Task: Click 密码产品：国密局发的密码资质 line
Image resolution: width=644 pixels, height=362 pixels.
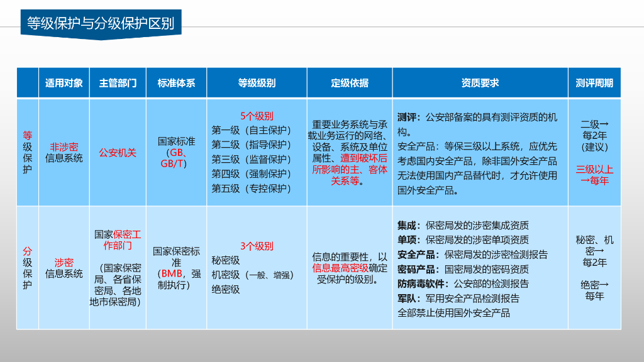Action: click(x=463, y=269)
